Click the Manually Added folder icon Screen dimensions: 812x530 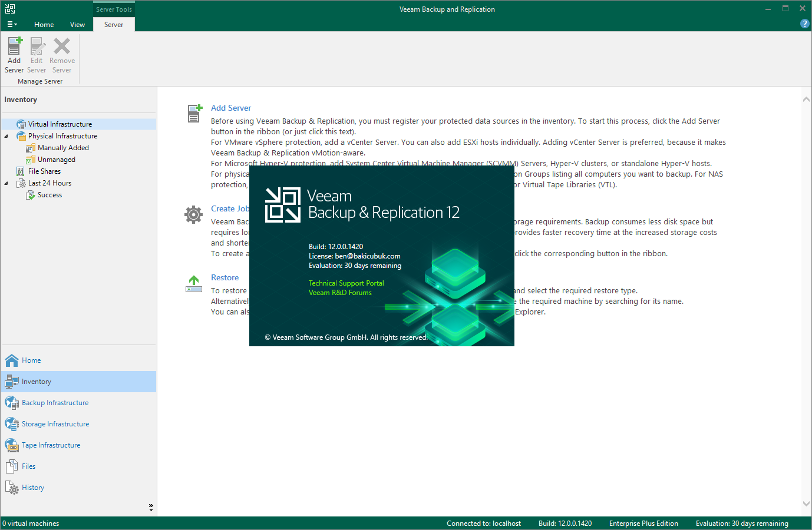pyautogui.click(x=31, y=148)
